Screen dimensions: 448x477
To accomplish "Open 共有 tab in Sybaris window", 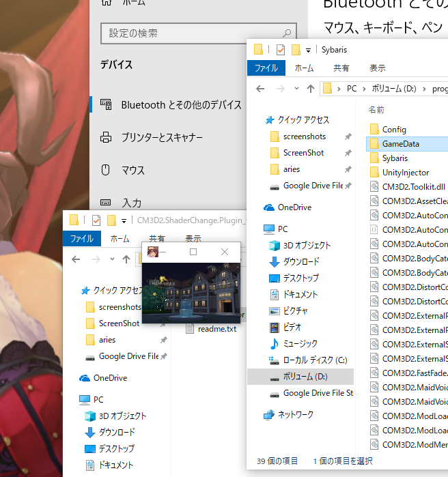I will [x=341, y=68].
